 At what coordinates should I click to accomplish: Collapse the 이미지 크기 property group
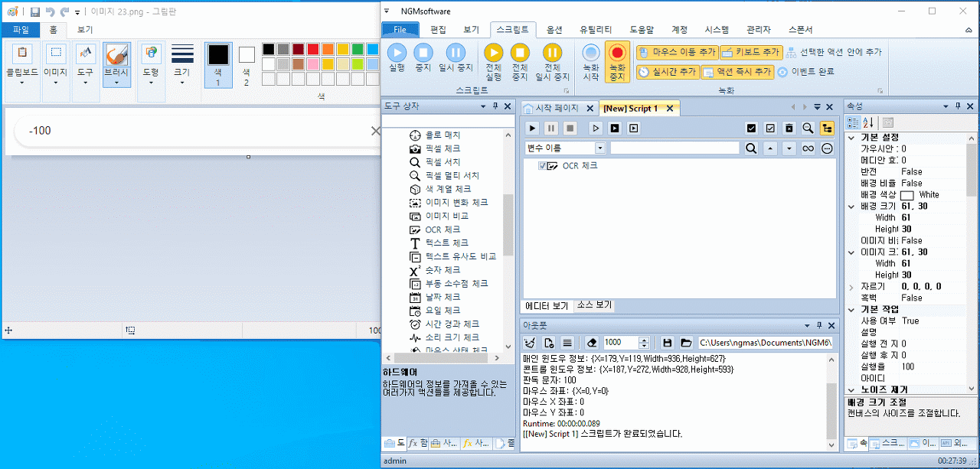pyautogui.click(x=852, y=252)
